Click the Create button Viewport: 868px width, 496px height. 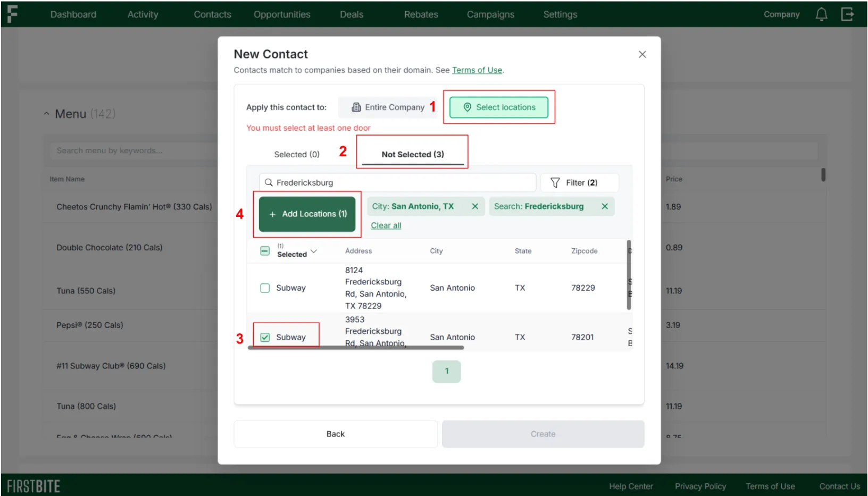[543, 434]
